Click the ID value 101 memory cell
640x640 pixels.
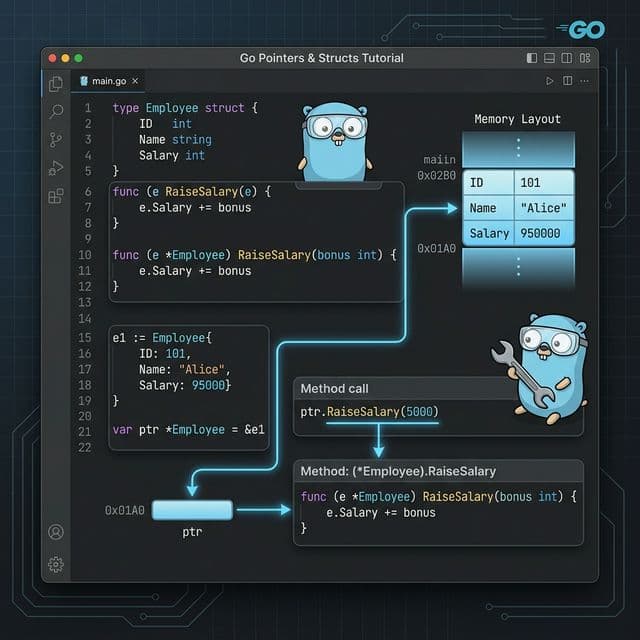[544, 183]
